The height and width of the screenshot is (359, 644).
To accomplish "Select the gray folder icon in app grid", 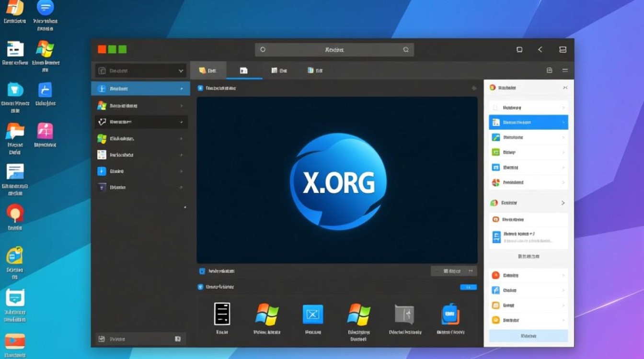I will (403, 314).
